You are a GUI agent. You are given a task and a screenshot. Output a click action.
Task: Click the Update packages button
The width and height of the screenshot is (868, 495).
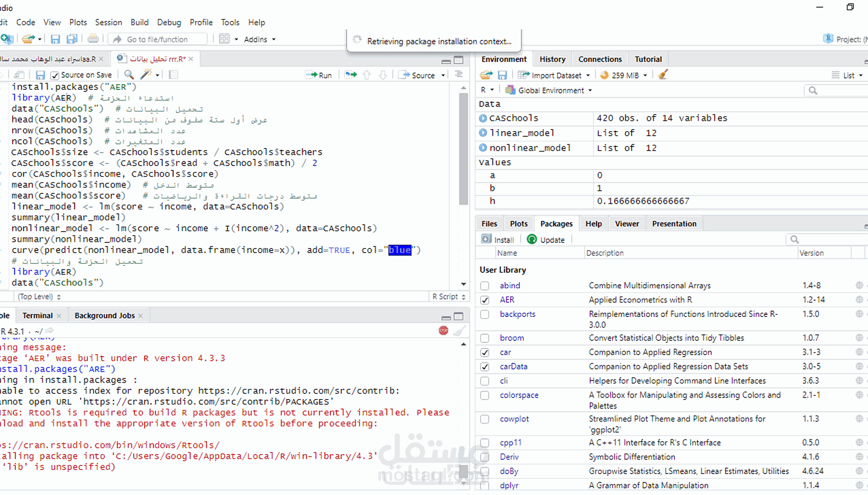coord(546,239)
